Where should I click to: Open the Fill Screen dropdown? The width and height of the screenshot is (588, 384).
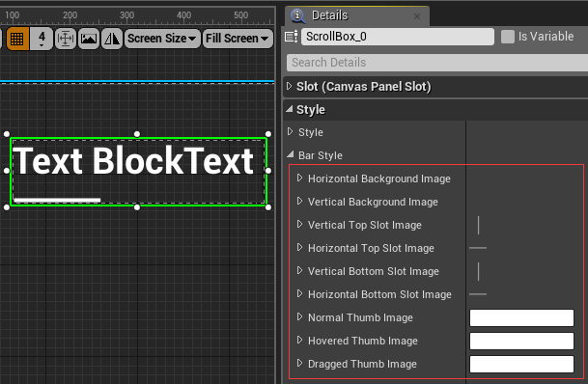point(238,39)
